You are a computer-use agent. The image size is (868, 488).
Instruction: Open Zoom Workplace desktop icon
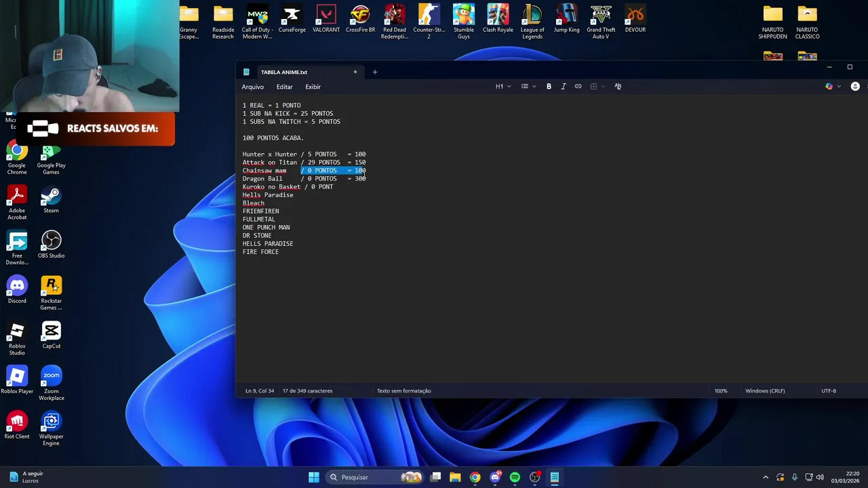[x=52, y=384]
